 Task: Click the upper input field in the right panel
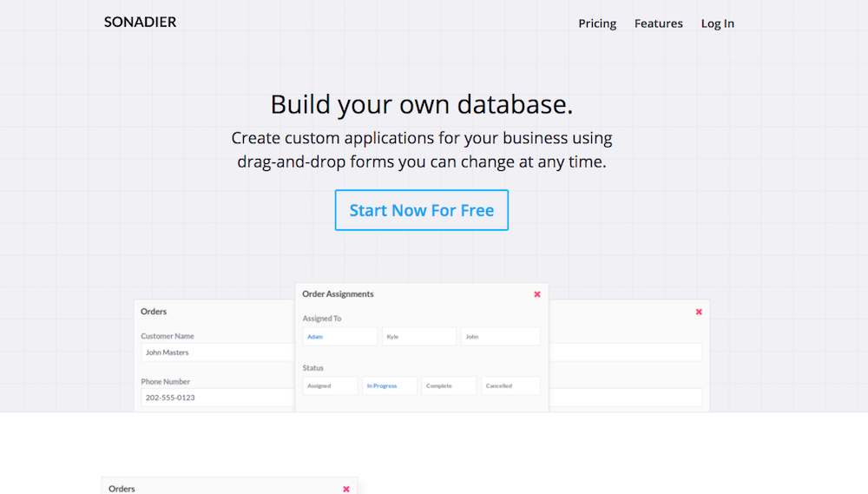point(625,352)
